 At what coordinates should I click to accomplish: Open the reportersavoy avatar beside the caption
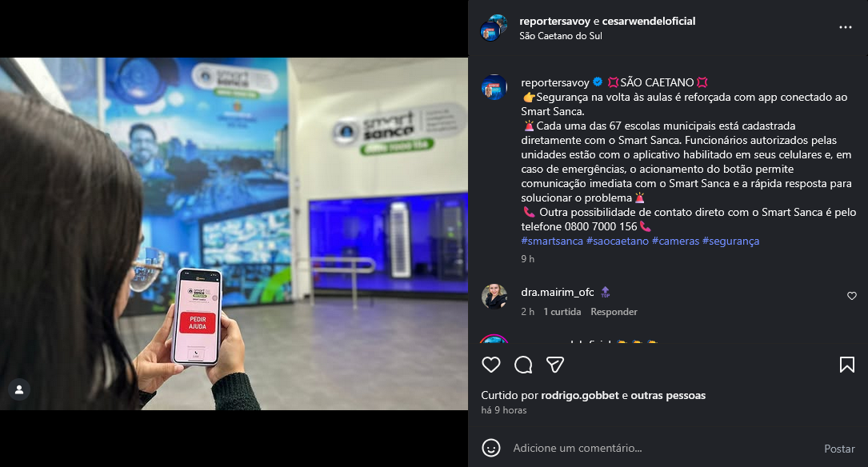click(x=494, y=87)
